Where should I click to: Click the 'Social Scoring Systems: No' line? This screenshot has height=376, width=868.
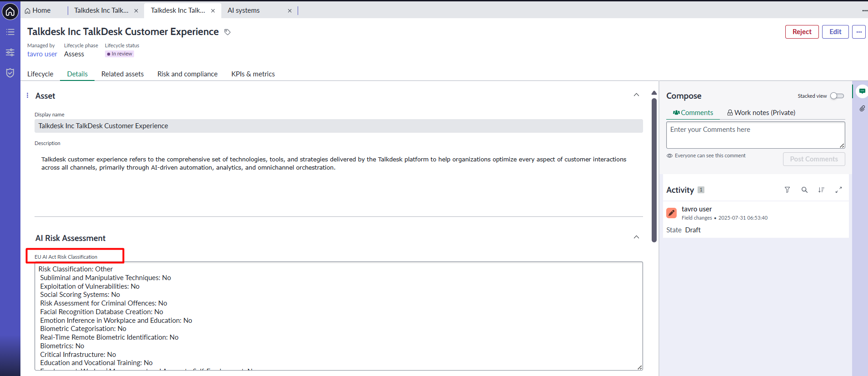tap(80, 295)
